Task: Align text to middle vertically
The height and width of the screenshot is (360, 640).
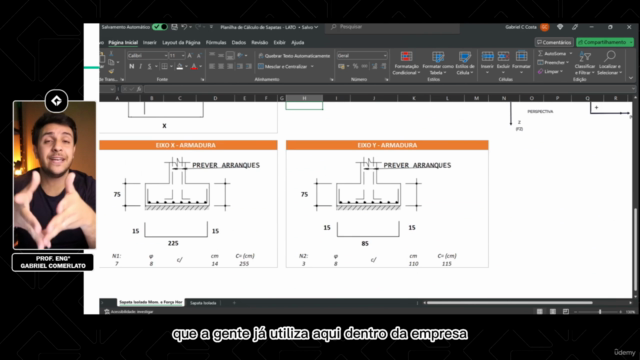Action: [x=221, y=56]
